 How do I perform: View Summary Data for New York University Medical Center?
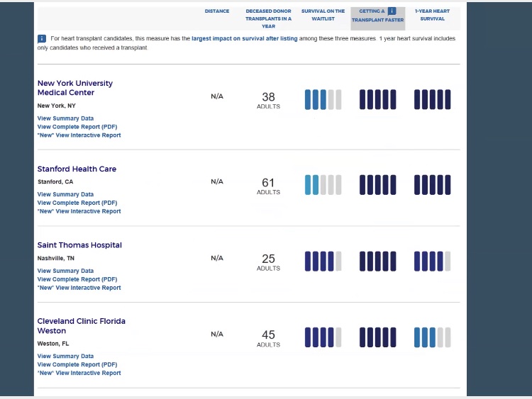(65, 118)
